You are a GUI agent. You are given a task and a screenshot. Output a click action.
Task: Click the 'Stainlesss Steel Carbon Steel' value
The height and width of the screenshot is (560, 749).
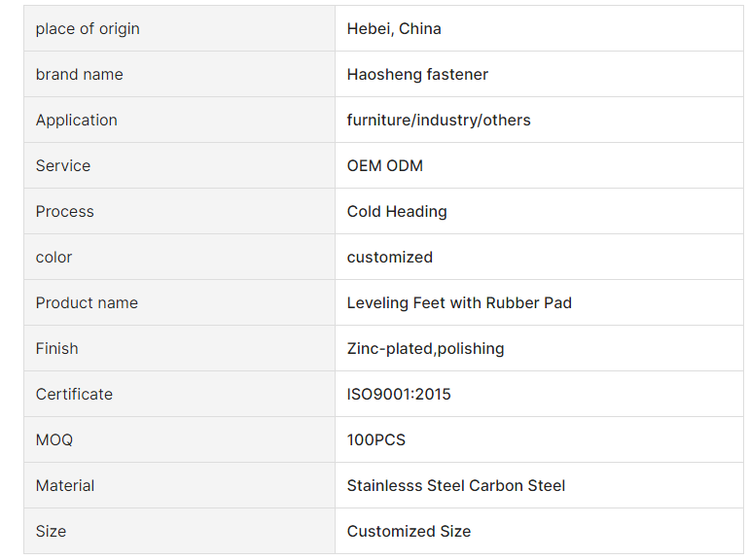click(x=456, y=486)
